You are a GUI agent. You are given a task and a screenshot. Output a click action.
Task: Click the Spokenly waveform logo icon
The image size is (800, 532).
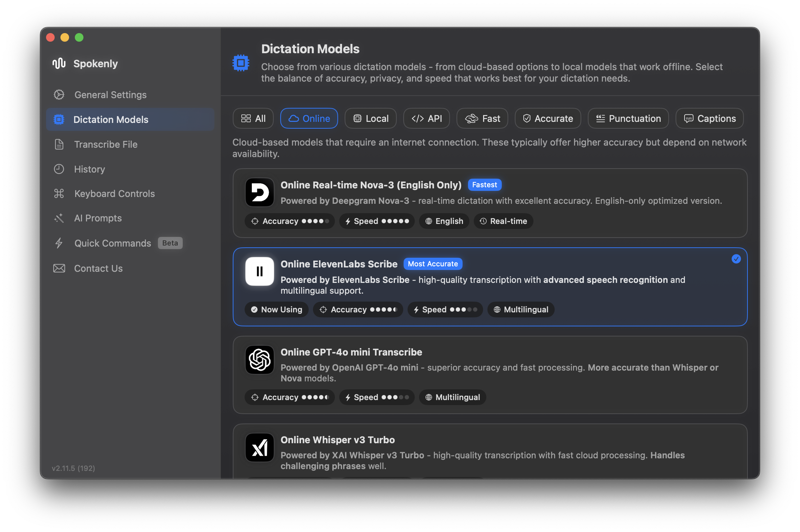(59, 63)
